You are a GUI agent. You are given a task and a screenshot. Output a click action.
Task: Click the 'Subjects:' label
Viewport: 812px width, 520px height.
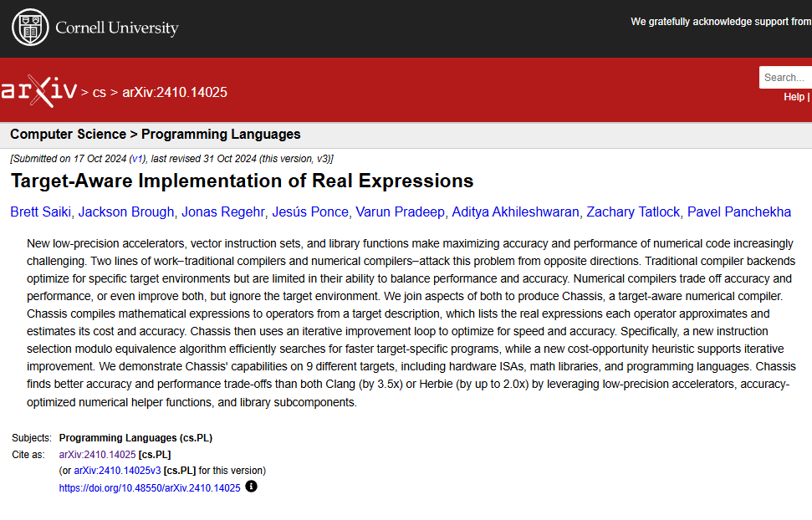point(32,438)
